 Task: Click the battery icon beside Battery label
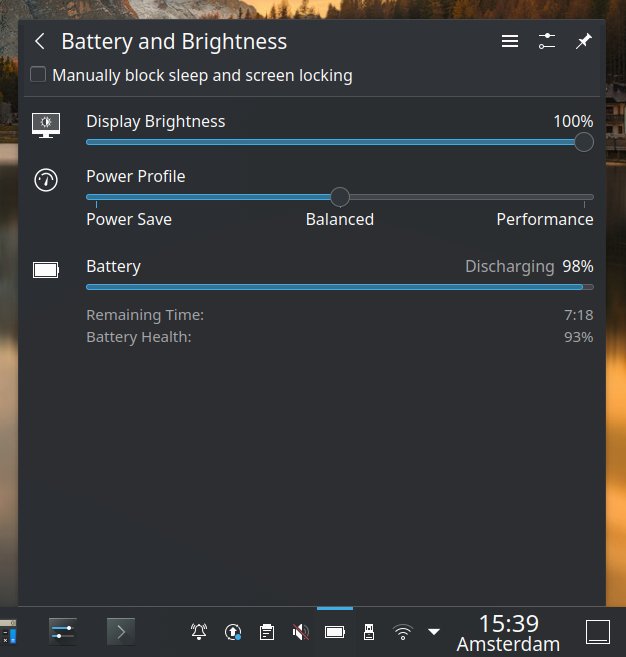[46, 269]
